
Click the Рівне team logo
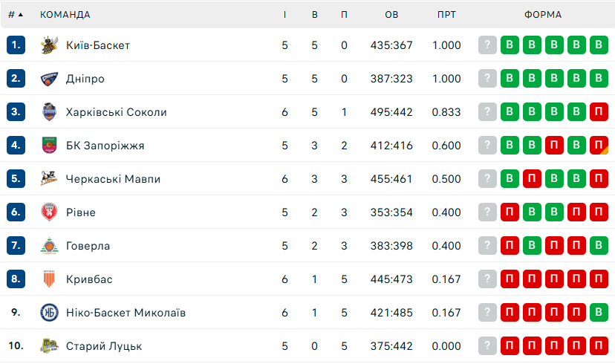coord(49,212)
